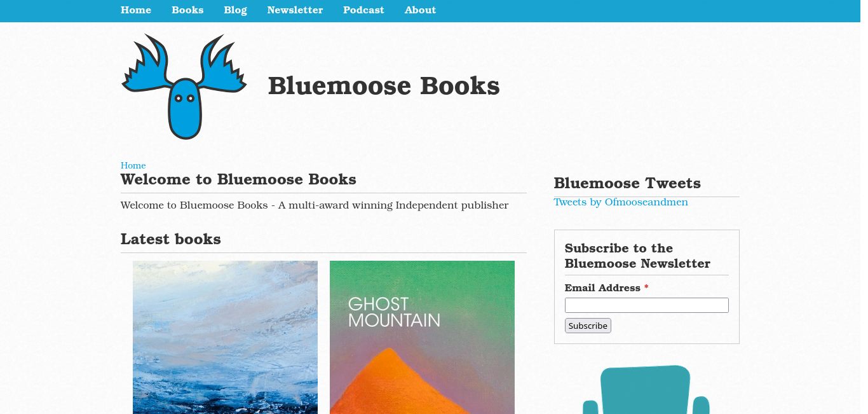
Task: Open the Books menu item
Action: [187, 10]
